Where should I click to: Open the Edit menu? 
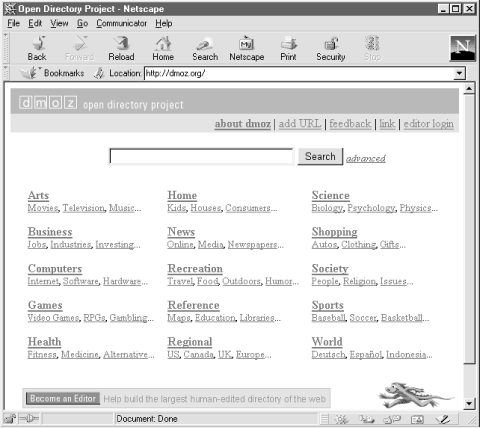[x=35, y=23]
